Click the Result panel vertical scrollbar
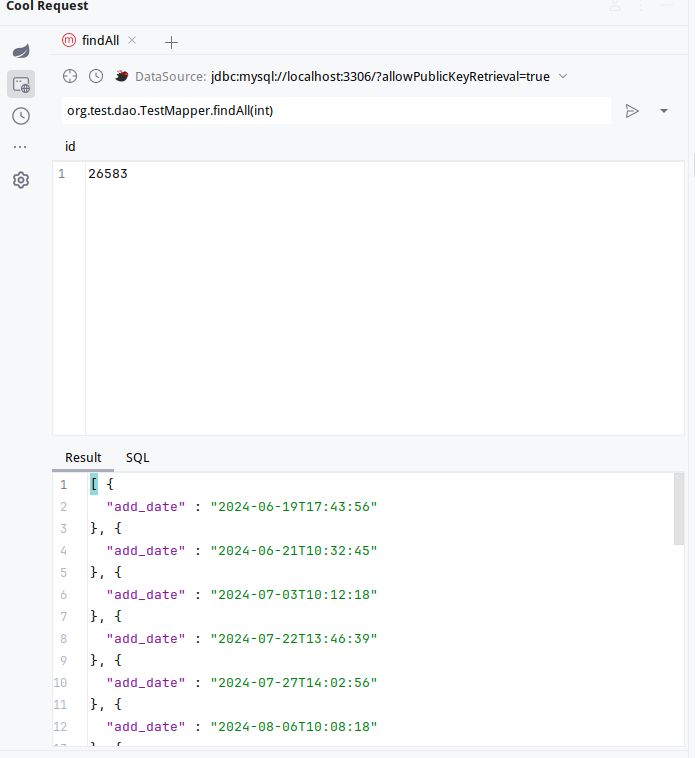 point(679,510)
